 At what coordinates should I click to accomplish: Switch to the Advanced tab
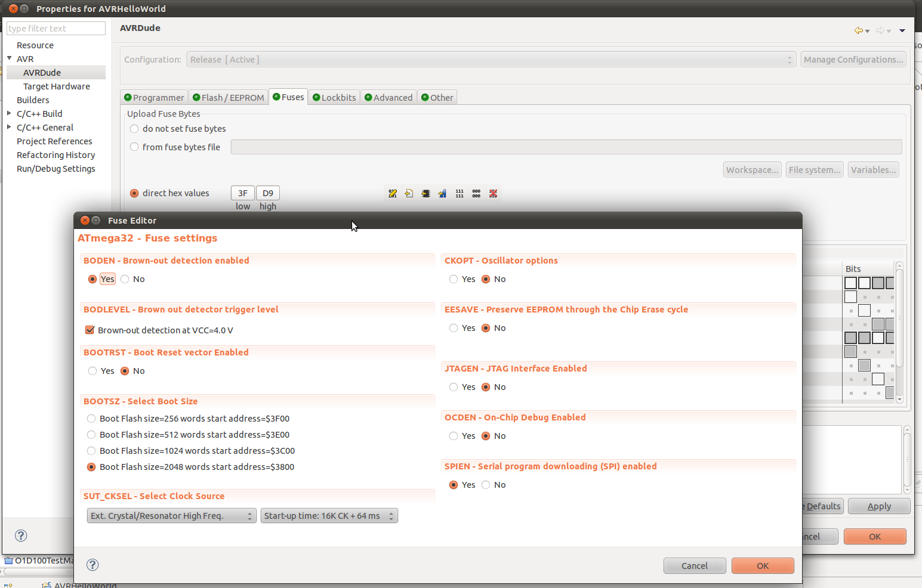[388, 97]
